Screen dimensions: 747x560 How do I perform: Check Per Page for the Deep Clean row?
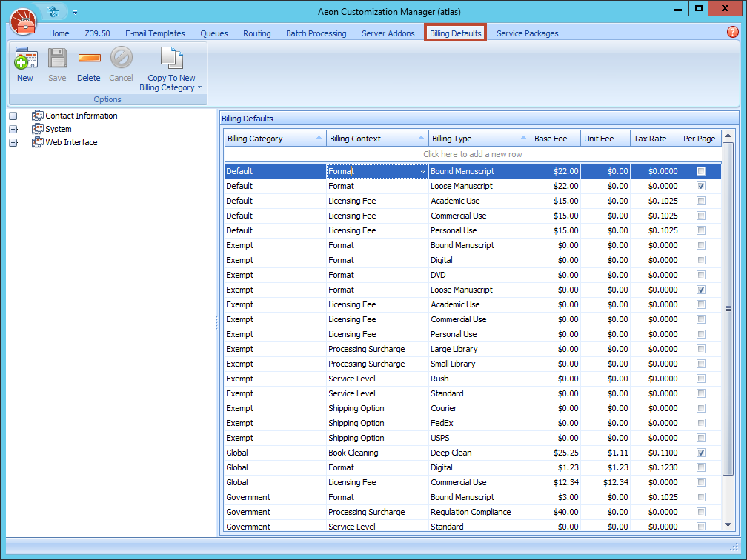click(x=700, y=453)
